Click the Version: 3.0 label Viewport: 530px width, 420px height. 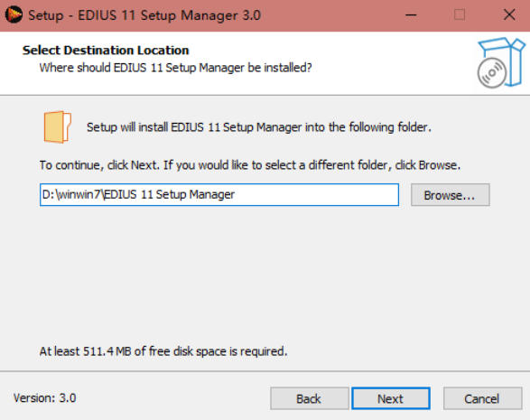pyautogui.click(x=44, y=398)
